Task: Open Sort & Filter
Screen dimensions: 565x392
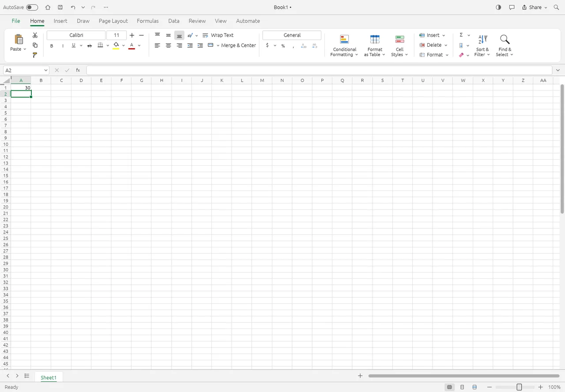Action: 482,46
